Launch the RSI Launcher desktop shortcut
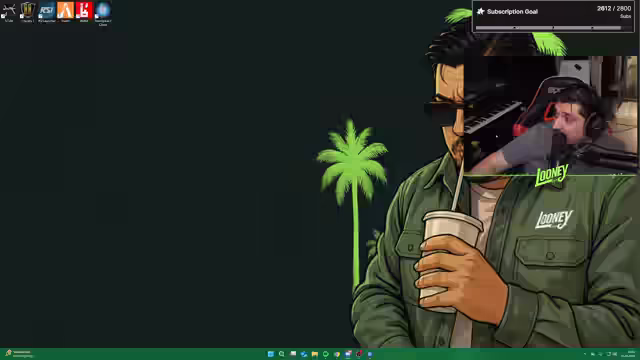Viewport: 640px width, 360px height. [x=47, y=11]
